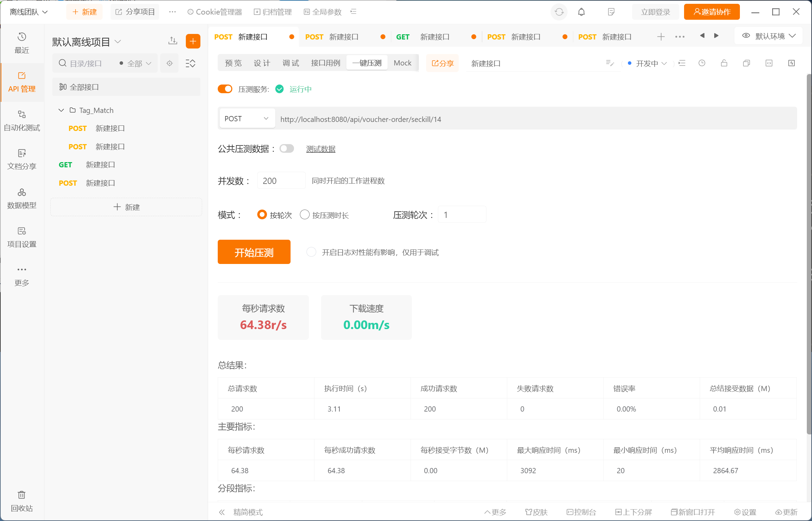Open 数据模型 sidebar section
Screen dimensions: 812x521
click(22, 198)
